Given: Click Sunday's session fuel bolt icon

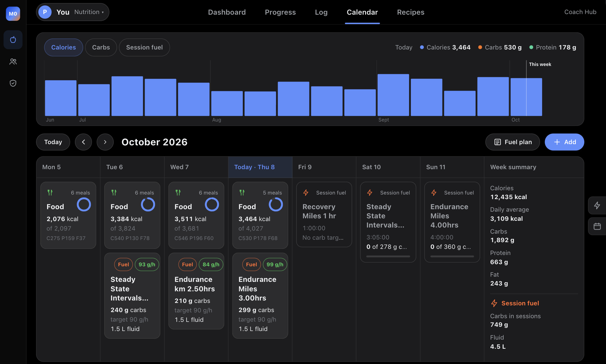Looking at the screenshot, I should [434, 193].
